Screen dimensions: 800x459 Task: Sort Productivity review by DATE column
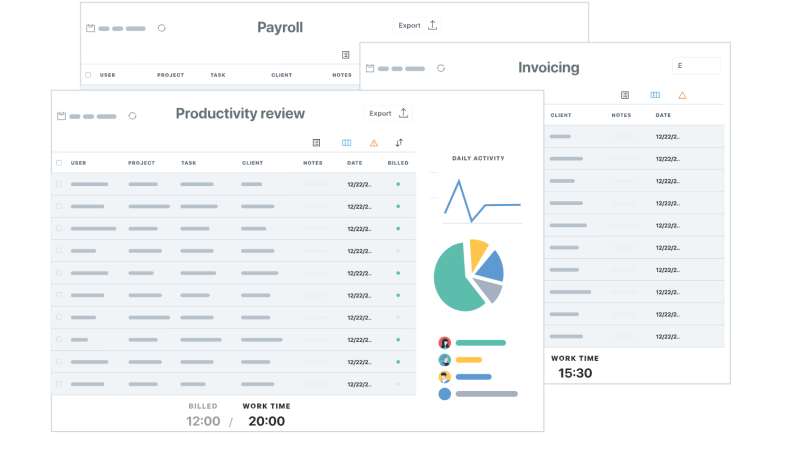355,163
